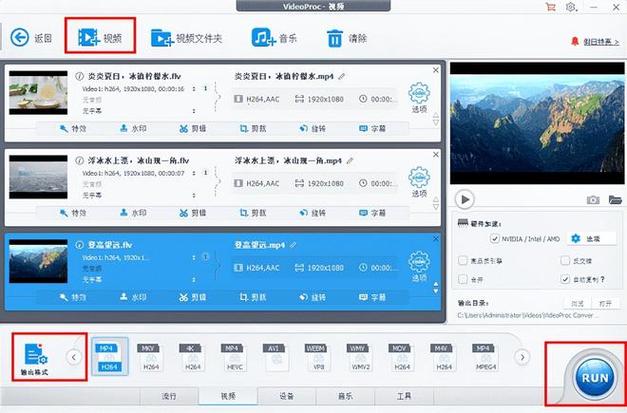This screenshot has width=627, height=413.
Task: Open Effects (特效) for 炎炎夏日 video
Action: (73, 129)
